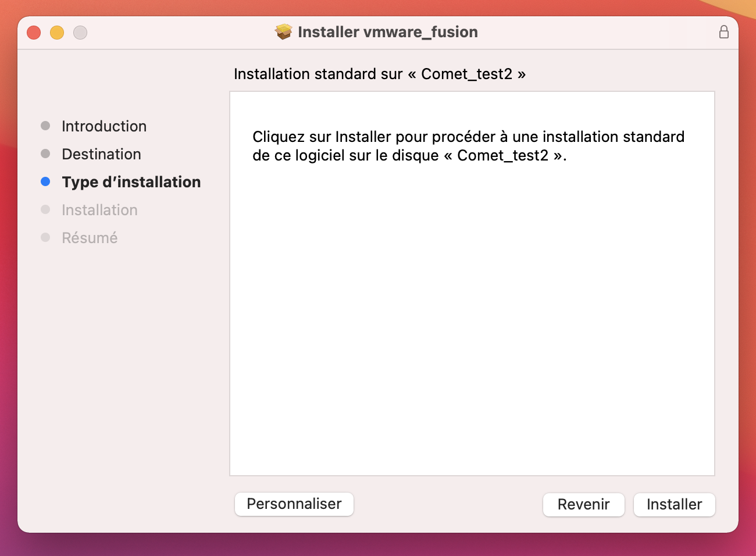
Task: Minimize the installer with the yellow button
Action: point(57,33)
